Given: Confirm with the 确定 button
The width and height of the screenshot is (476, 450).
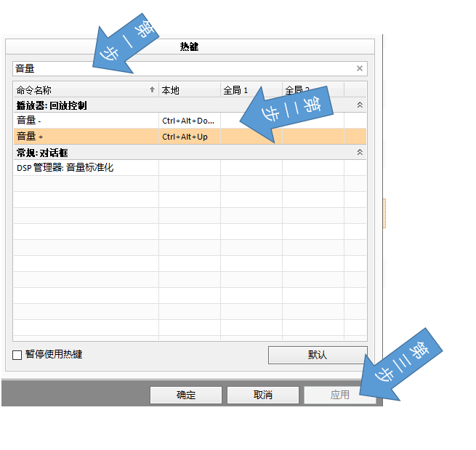Looking at the screenshot, I should tap(185, 395).
